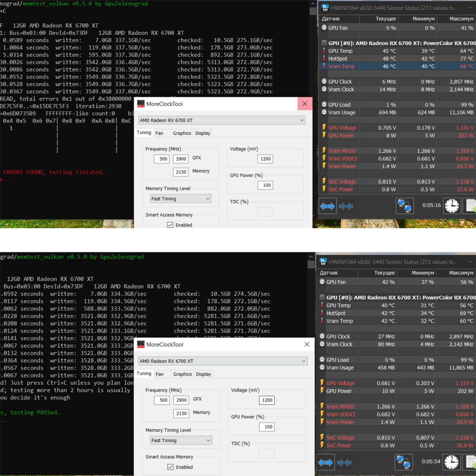Open Graphics tab in MoreClockTool over PASSed console

click(182, 374)
